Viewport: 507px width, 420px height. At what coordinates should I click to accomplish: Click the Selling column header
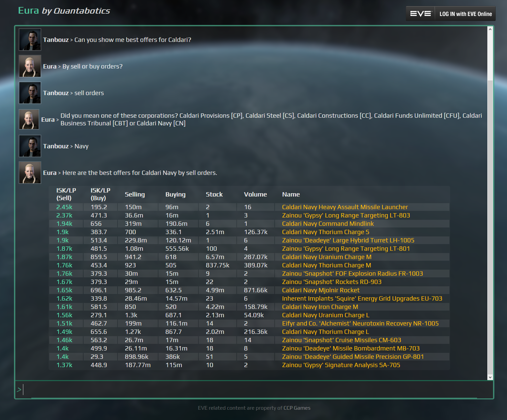135,194
